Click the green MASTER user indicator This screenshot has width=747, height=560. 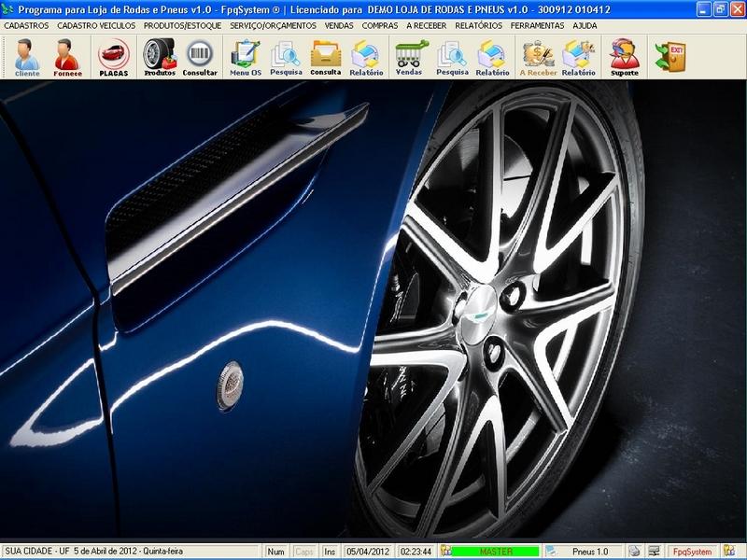point(495,552)
